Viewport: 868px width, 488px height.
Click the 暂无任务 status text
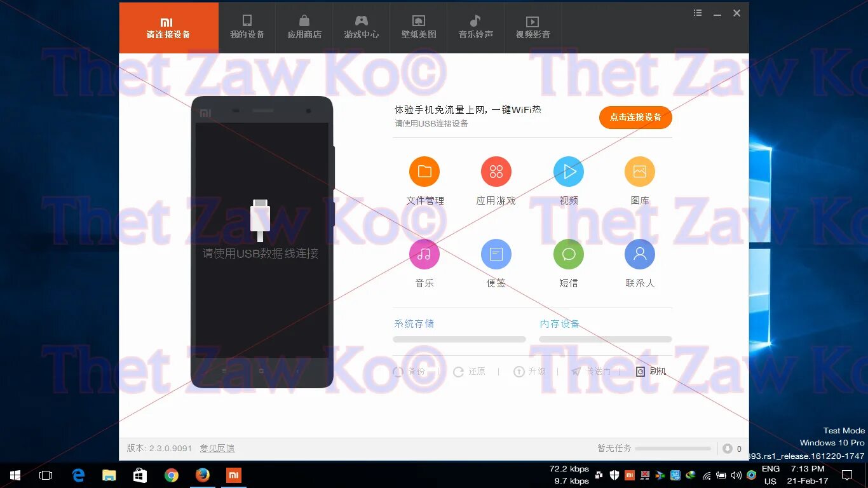614,448
